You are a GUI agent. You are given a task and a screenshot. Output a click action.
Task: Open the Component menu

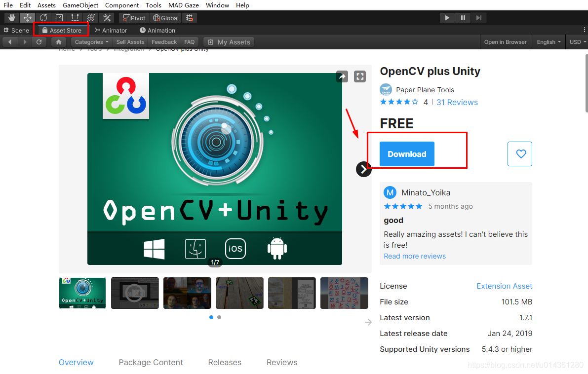click(x=122, y=5)
